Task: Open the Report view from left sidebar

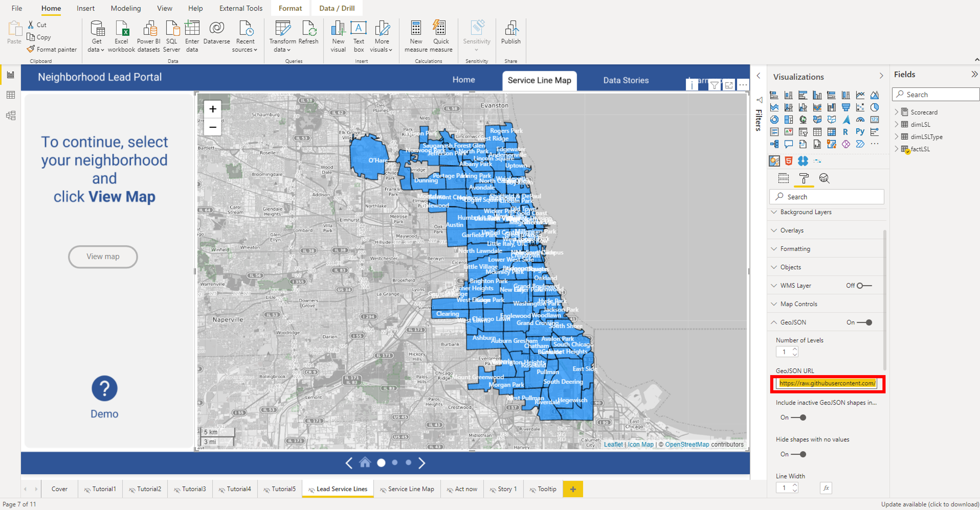Action: (x=11, y=75)
